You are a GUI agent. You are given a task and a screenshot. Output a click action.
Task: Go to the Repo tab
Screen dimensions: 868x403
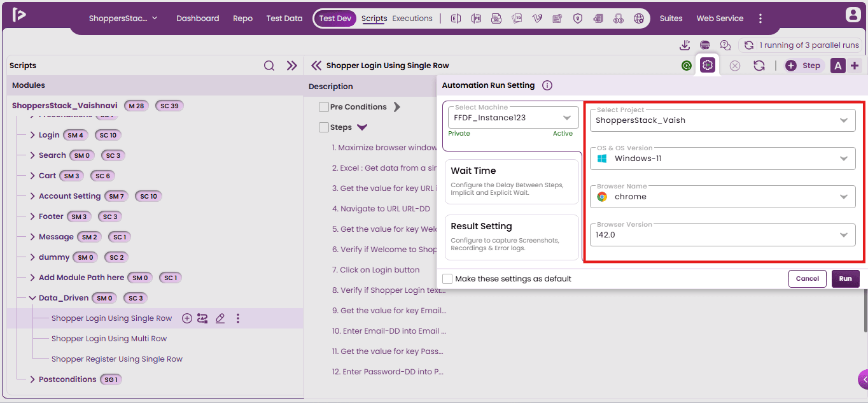(x=243, y=18)
